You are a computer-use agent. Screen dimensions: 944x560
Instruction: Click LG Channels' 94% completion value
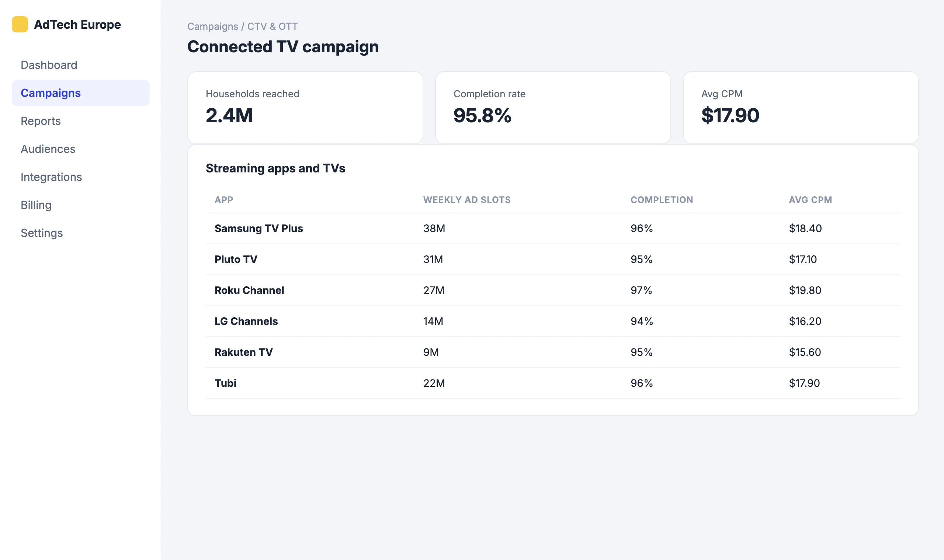click(x=642, y=321)
